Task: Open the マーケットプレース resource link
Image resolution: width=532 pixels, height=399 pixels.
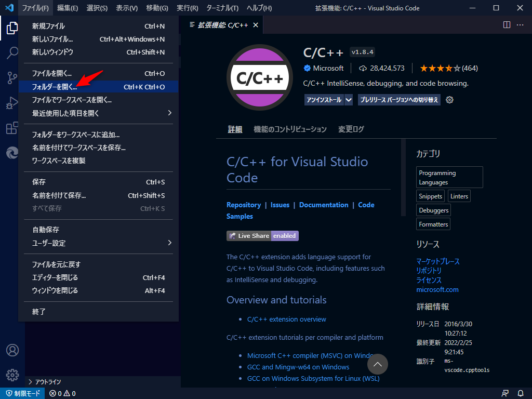Action: 438,261
